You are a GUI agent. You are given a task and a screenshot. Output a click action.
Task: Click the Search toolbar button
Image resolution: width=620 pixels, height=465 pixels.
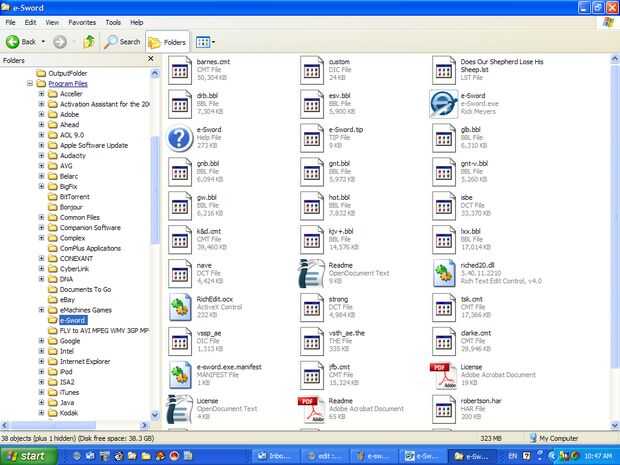[x=122, y=42]
